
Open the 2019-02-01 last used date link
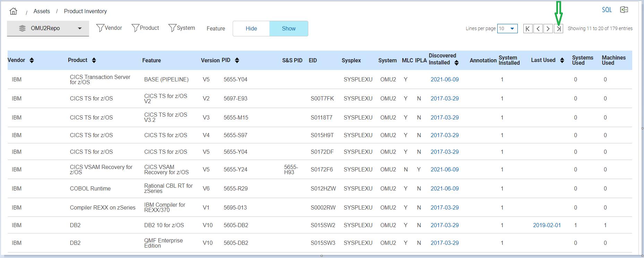pyautogui.click(x=547, y=225)
